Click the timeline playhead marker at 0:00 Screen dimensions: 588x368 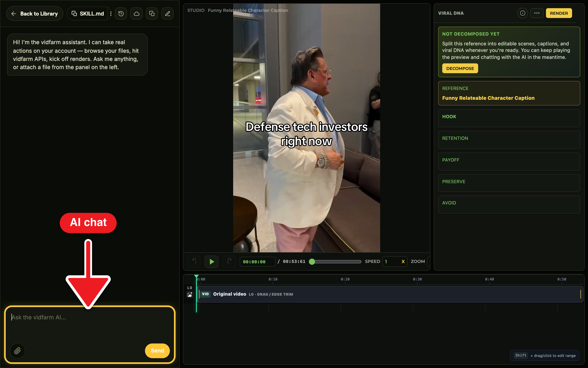(x=196, y=277)
